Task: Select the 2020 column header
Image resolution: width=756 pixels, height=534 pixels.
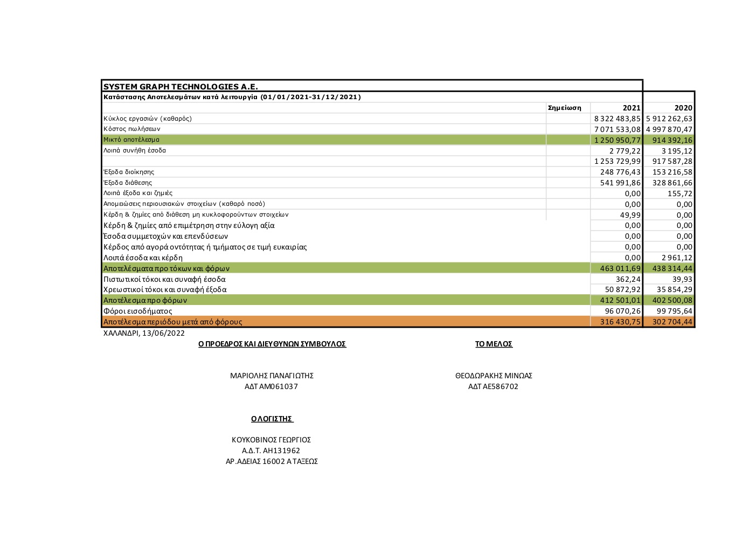Action: 683,108
